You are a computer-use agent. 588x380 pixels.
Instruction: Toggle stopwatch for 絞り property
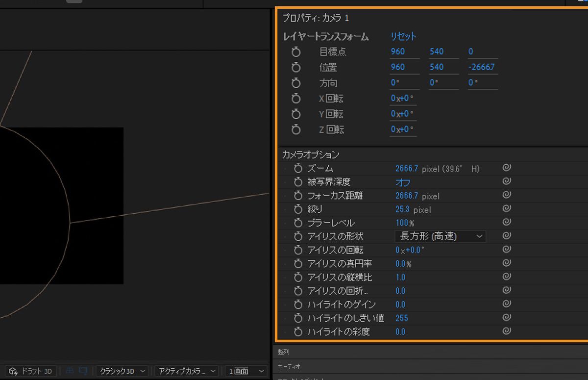[x=298, y=209]
